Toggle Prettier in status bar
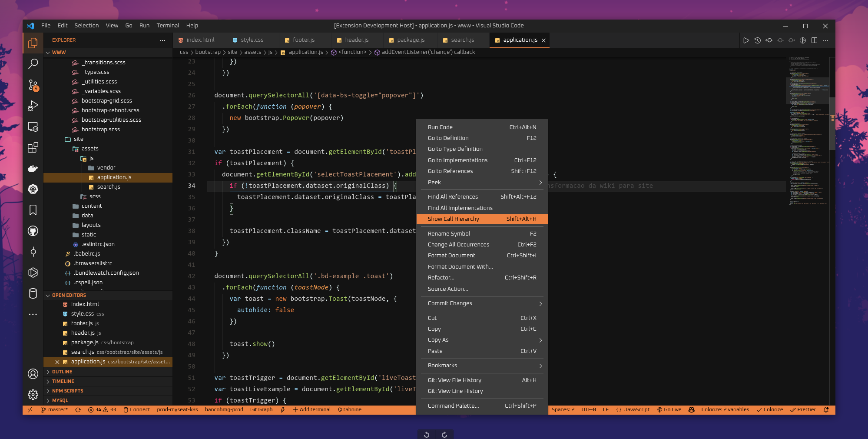This screenshot has width=868, height=439. tap(803, 409)
